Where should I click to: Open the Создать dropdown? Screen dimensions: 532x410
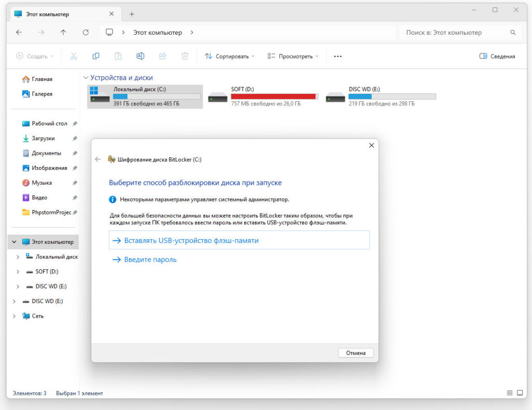click(35, 56)
